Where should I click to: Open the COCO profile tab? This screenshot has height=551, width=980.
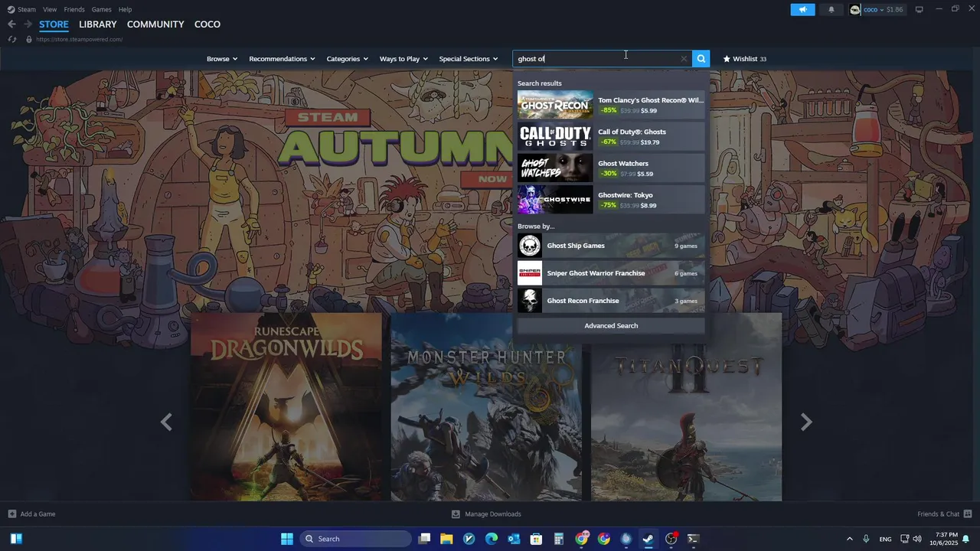click(x=207, y=24)
